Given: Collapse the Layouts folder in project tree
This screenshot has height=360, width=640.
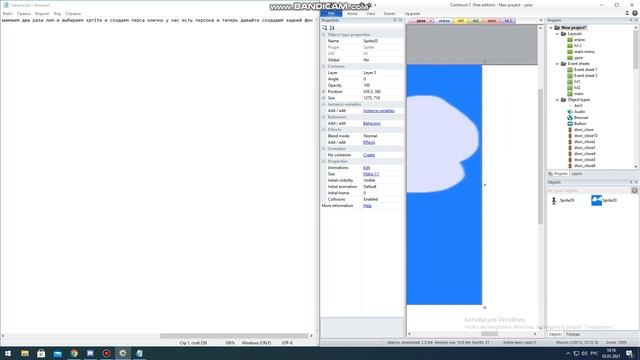Looking at the screenshot, I should 558,34.
